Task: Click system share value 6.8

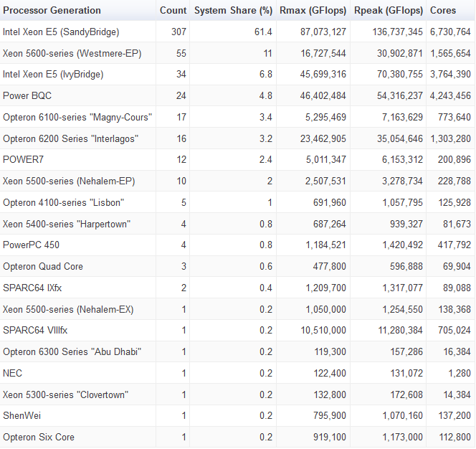Action: 266,75
